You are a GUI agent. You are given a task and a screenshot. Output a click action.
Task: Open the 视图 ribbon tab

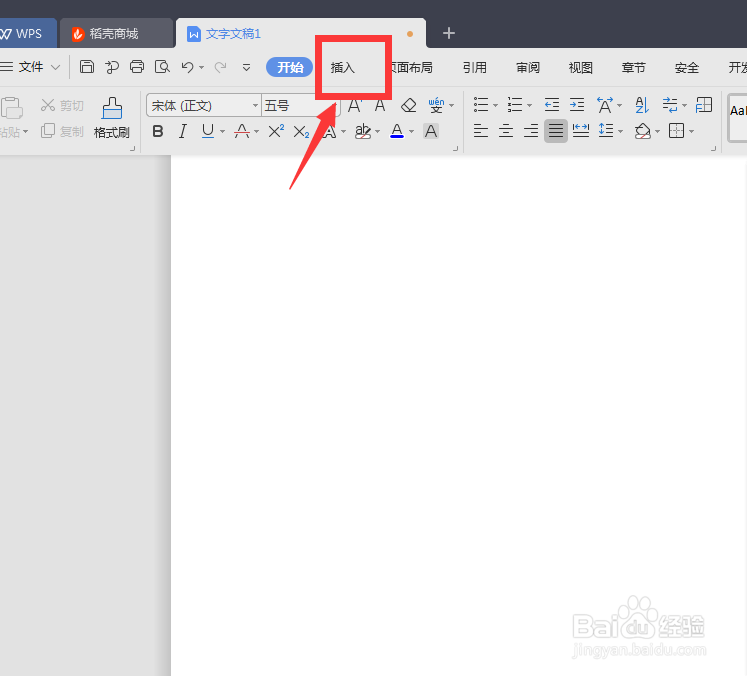(x=581, y=68)
